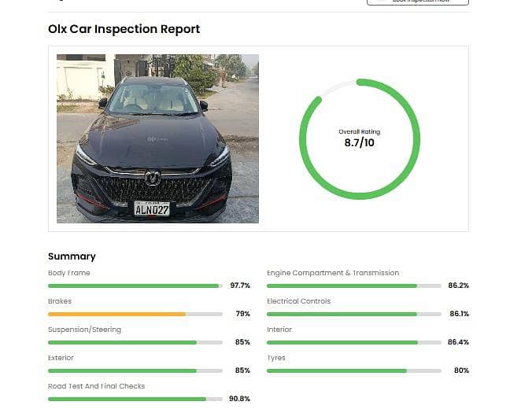Select the Interior category label

(x=279, y=330)
